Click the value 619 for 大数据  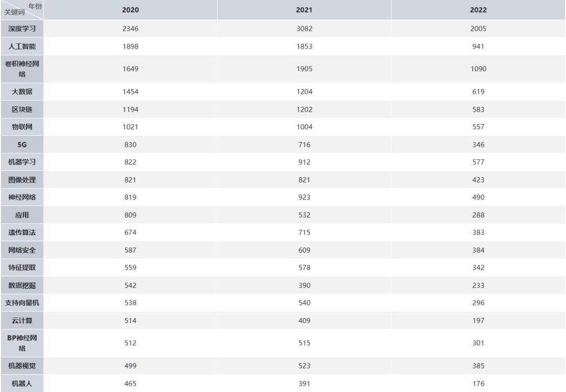tap(478, 92)
